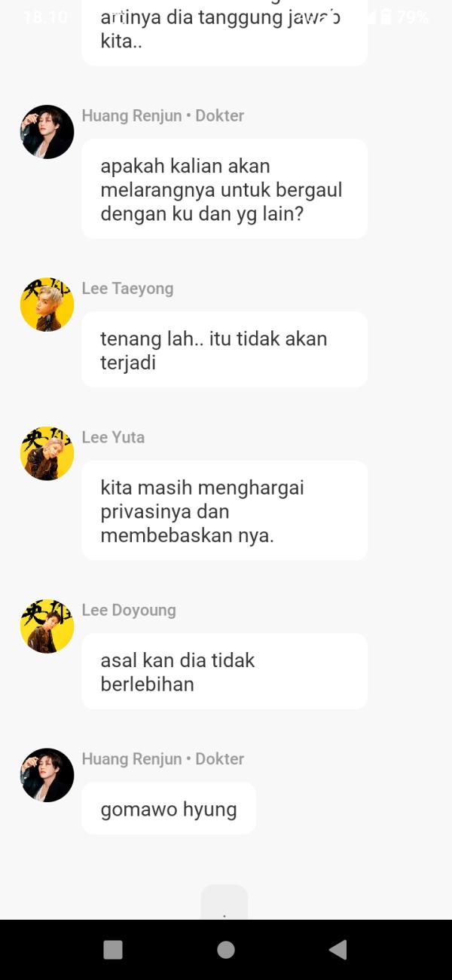The image size is (452, 980).
Task: Select the "asal kan dia tidak berlebihan" message
Action: (224, 672)
